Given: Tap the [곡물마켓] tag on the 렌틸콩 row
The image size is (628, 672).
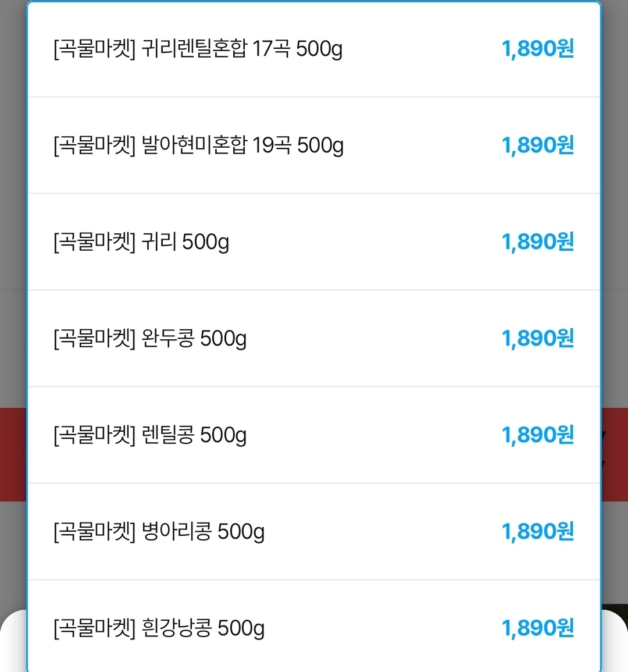Looking at the screenshot, I should pos(94,435).
